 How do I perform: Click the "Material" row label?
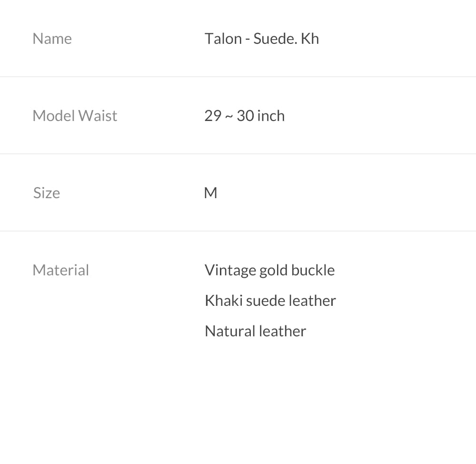(x=60, y=270)
